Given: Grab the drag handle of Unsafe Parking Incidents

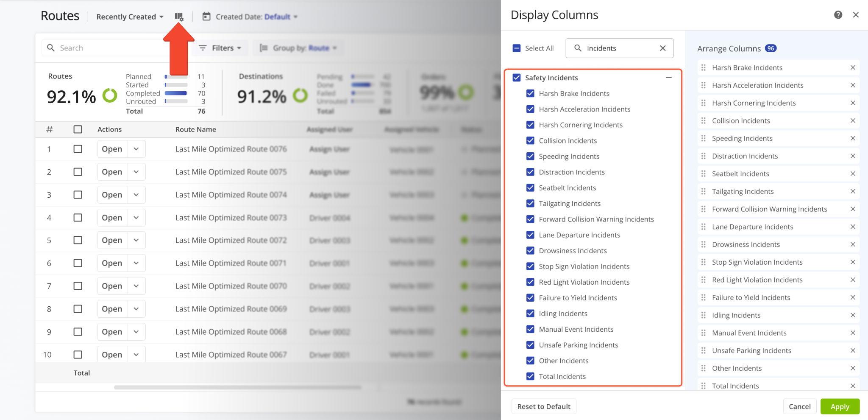Looking at the screenshot, I should 704,350.
